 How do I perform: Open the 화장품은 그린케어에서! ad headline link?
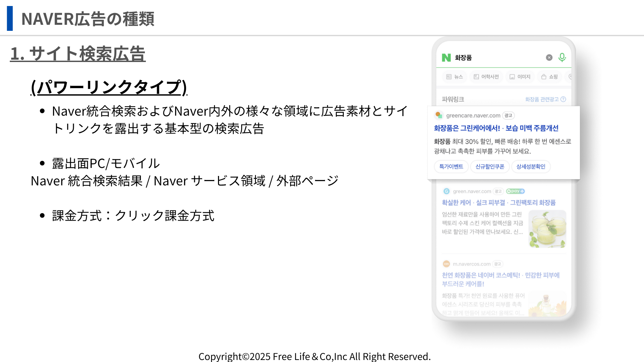point(496,128)
